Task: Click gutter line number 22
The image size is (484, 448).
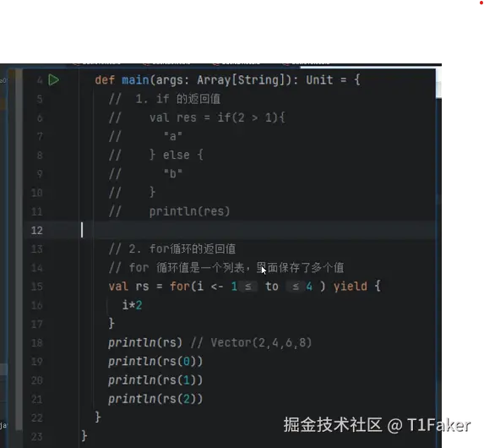Action: tap(36, 418)
